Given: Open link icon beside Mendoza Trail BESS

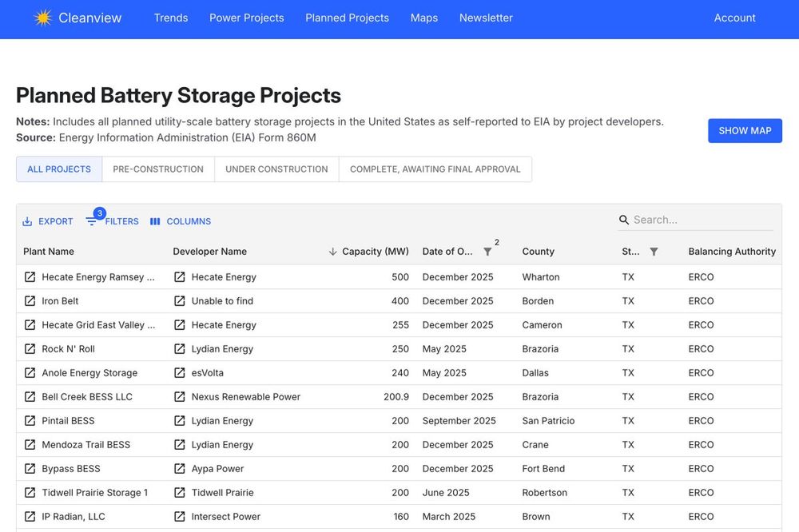Looking at the screenshot, I should (x=30, y=444).
